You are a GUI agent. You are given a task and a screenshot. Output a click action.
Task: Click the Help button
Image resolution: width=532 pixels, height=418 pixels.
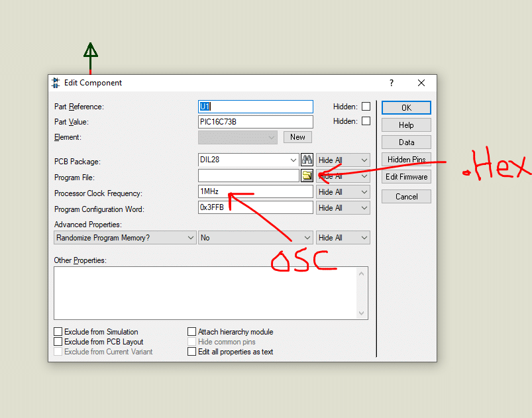406,125
